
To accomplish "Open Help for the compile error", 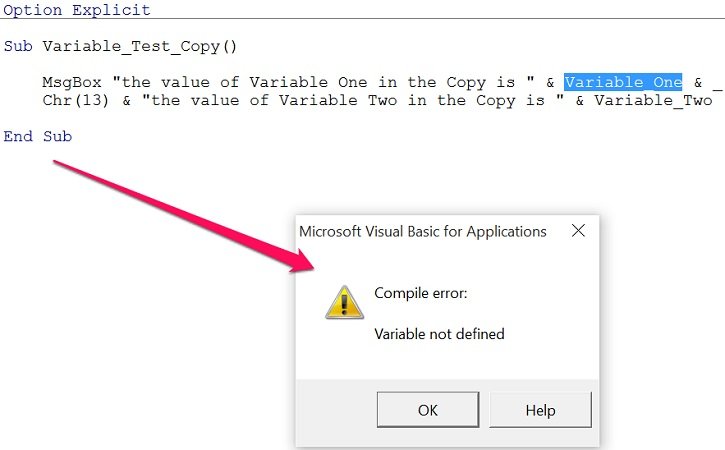I will [x=540, y=410].
